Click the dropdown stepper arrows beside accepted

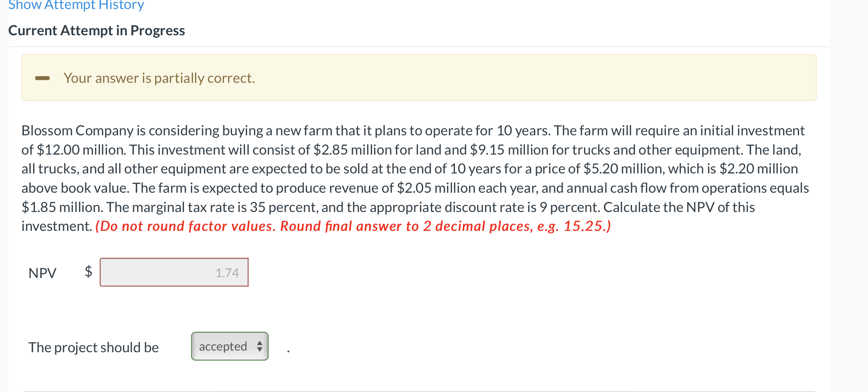click(259, 346)
